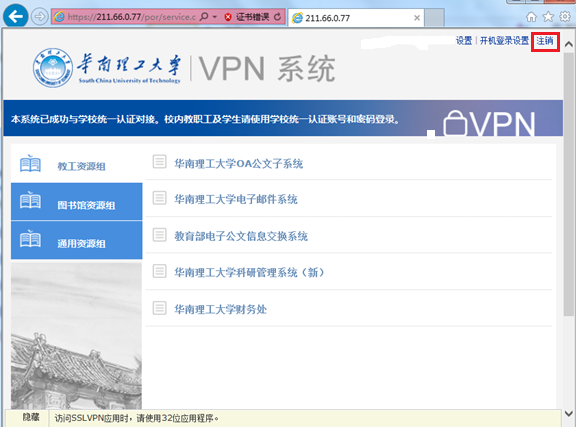
Task: Click the favorites star icon
Action: pos(548,17)
